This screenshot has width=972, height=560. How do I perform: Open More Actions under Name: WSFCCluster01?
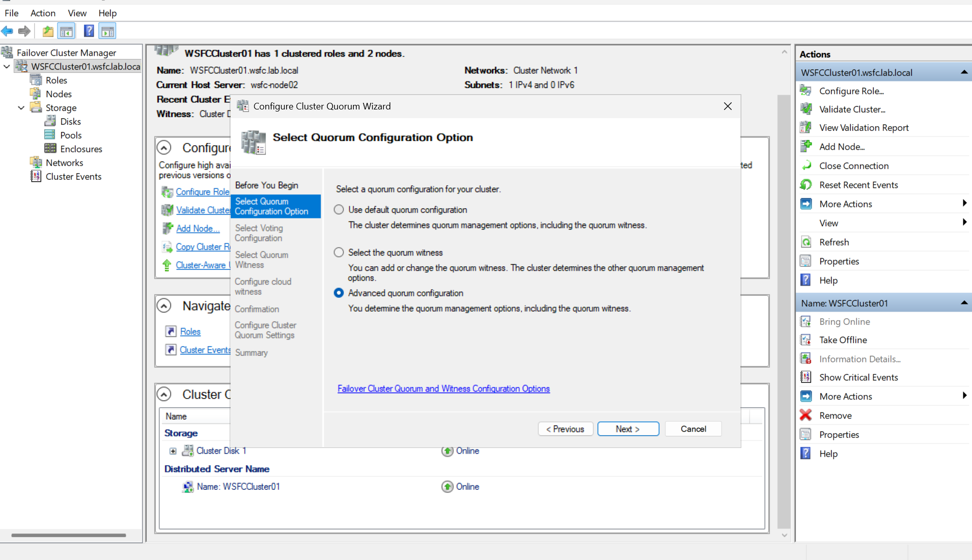pos(884,396)
